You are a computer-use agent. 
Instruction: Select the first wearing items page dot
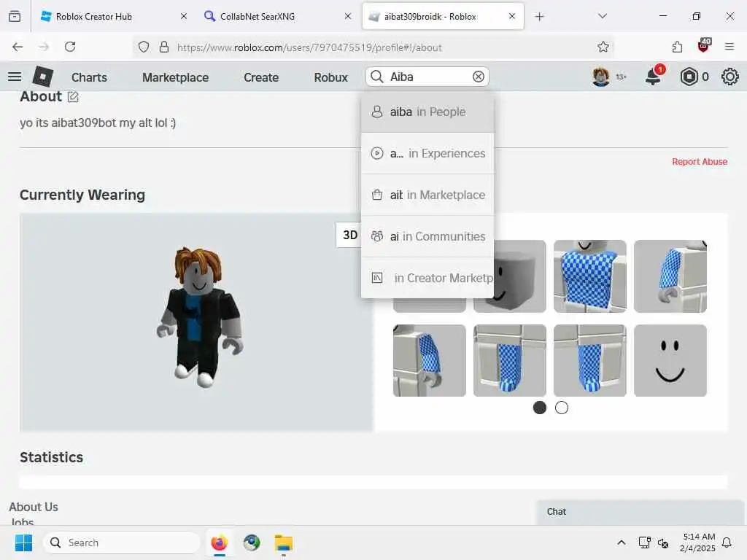coord(539,408)
